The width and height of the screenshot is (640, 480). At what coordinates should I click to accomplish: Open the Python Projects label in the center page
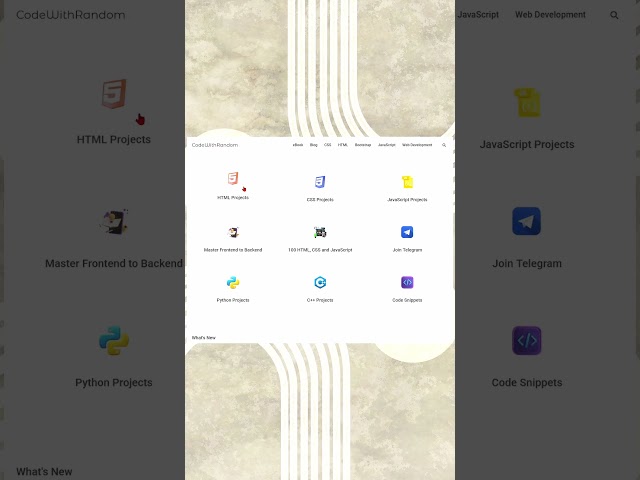point(233,300)
